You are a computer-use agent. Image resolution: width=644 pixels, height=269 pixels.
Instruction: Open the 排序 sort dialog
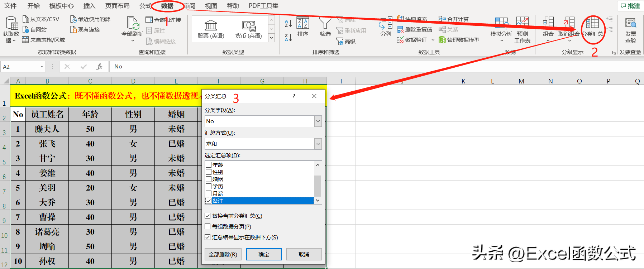(x=303, y=27)
